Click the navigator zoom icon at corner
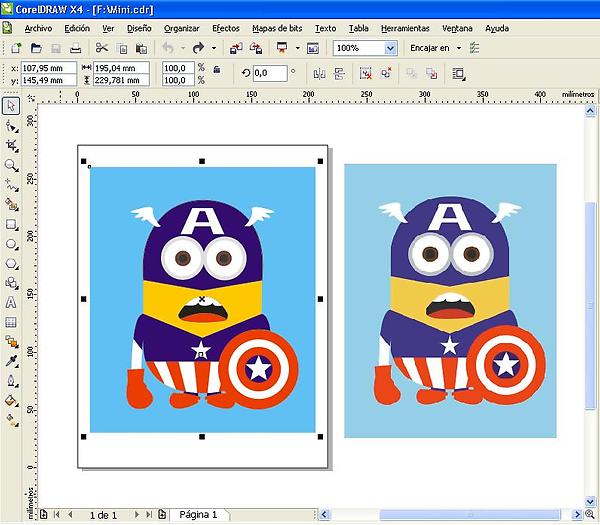Screen dimensions: 600x525 (590, 515)
